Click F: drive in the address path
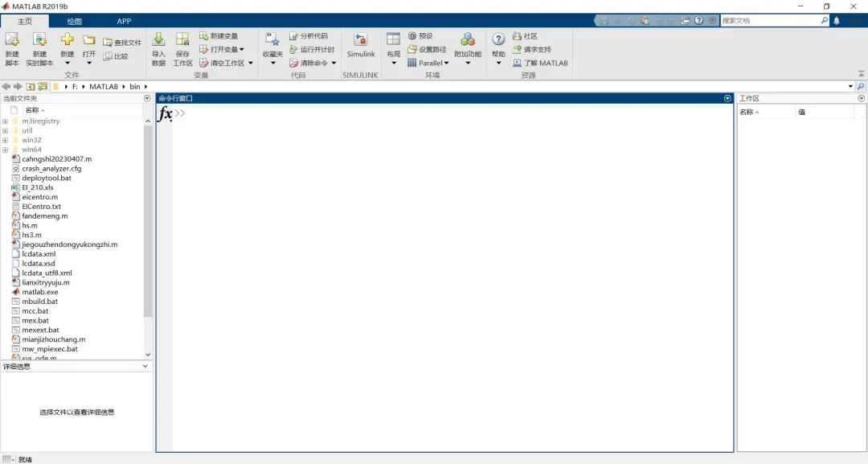Screen dimensions: 868x464 75,86
